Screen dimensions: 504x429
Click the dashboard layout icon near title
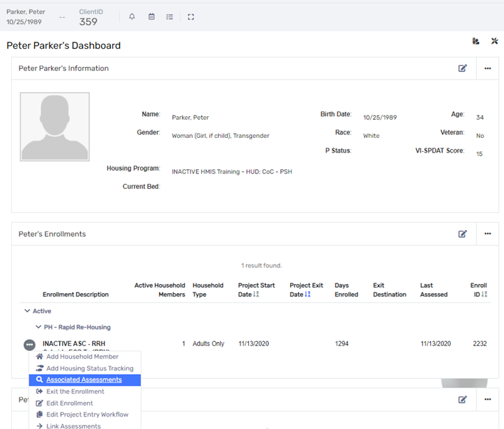tap(475, 41)
